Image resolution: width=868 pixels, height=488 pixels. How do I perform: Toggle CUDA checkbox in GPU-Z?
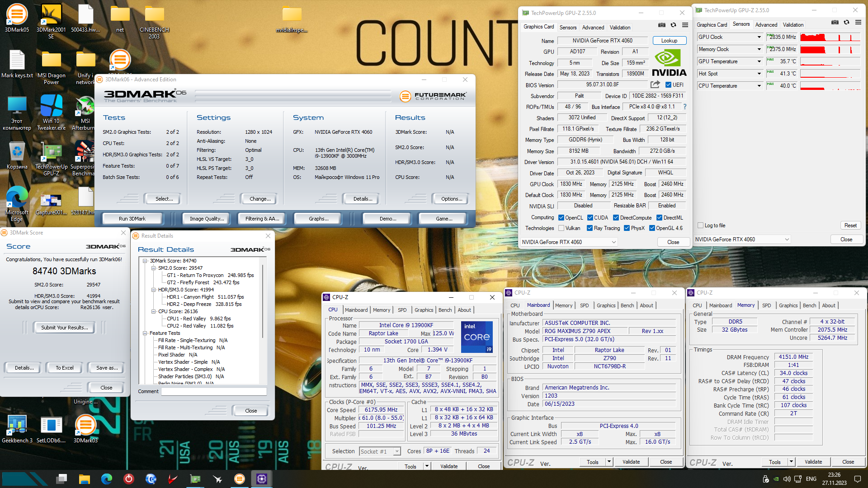pyautogui.click(x=590, y=218)
